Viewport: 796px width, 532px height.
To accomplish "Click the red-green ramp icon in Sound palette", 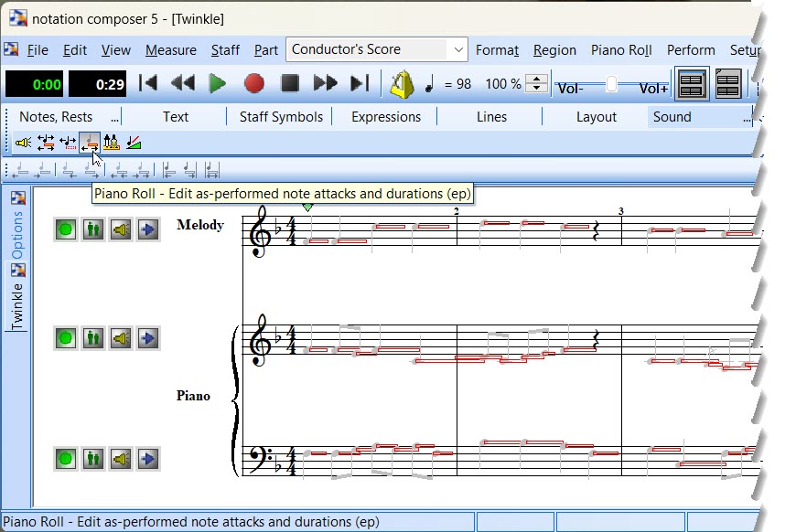I will click(134, 143).
